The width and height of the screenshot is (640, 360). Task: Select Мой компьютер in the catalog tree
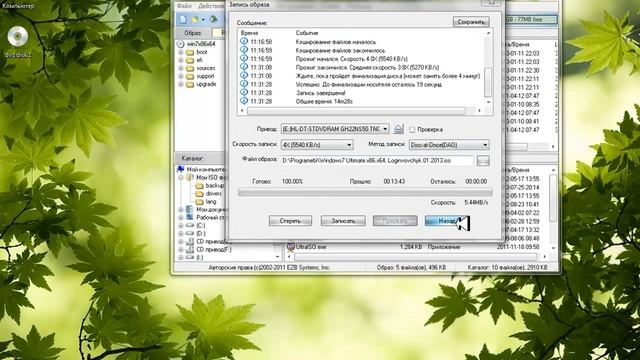pos(205,169)
